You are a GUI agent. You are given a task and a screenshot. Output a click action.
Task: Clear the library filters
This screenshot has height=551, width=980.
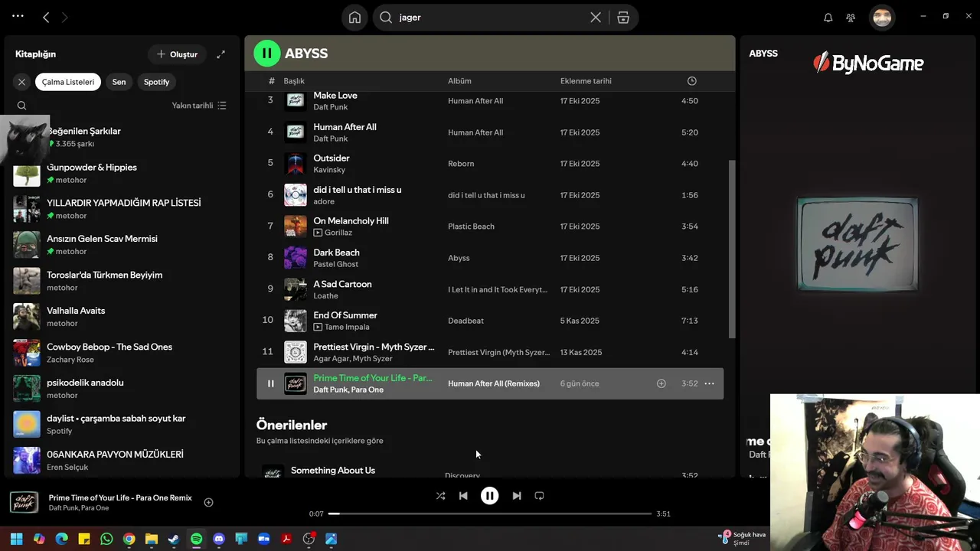21,82
